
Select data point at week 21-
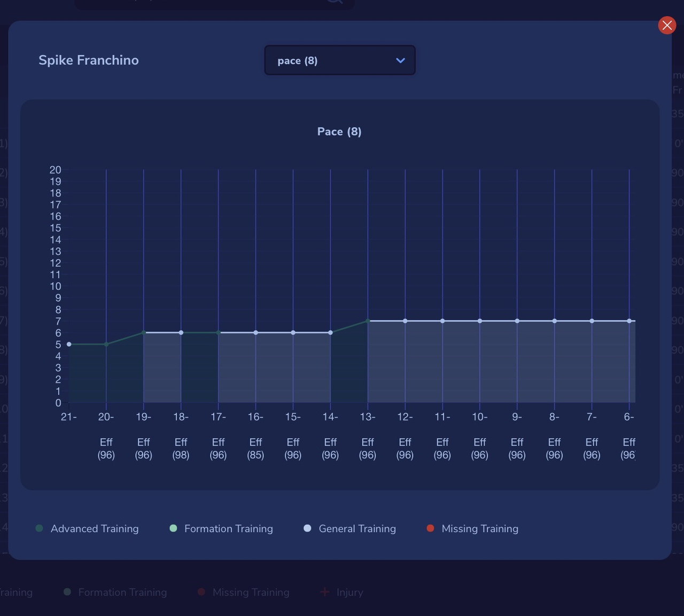[x=69, y=344]
